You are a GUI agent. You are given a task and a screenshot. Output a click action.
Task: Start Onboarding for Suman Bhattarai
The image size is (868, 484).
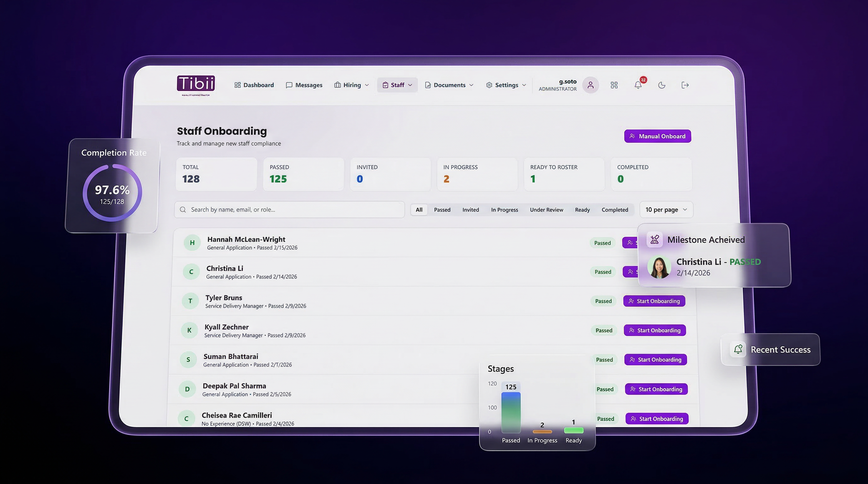click(655, 360)
